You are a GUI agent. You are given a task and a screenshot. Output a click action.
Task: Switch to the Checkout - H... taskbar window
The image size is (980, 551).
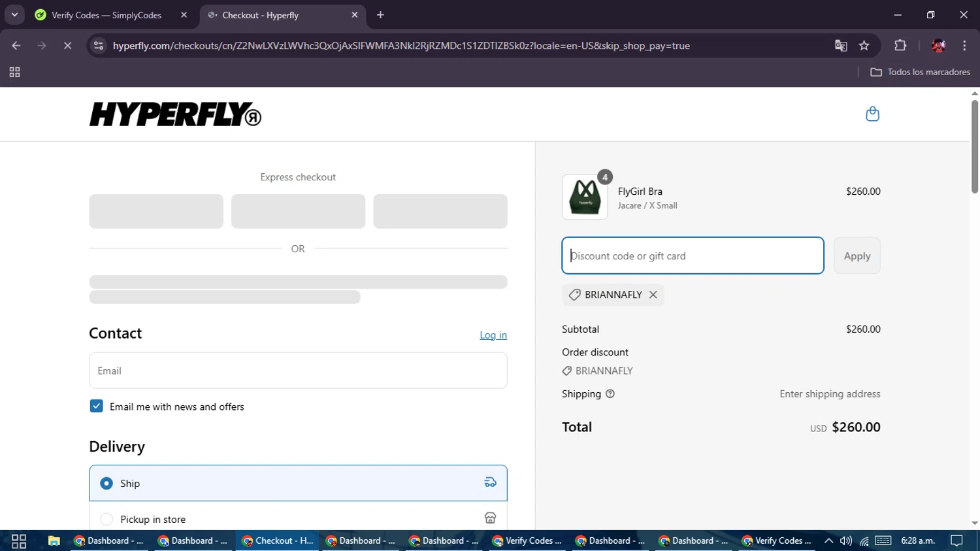(277, 541)
